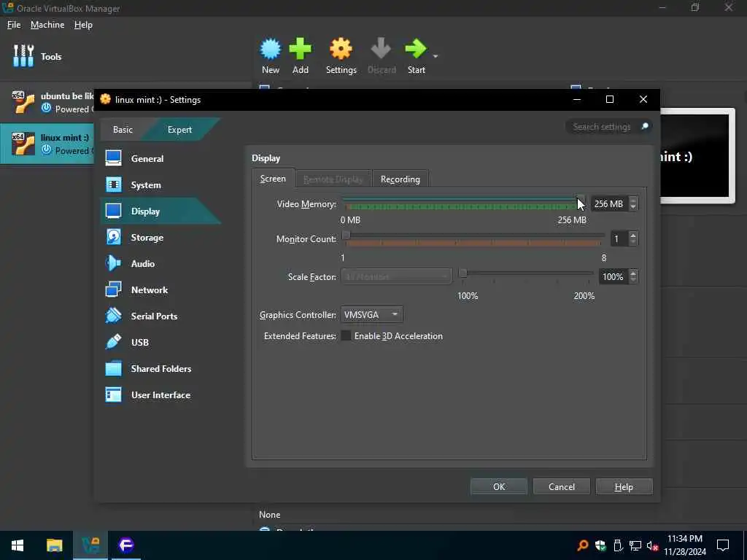Click the Tools icon in VirtualBox Manager
747x560 pixels.
(23, 56)
